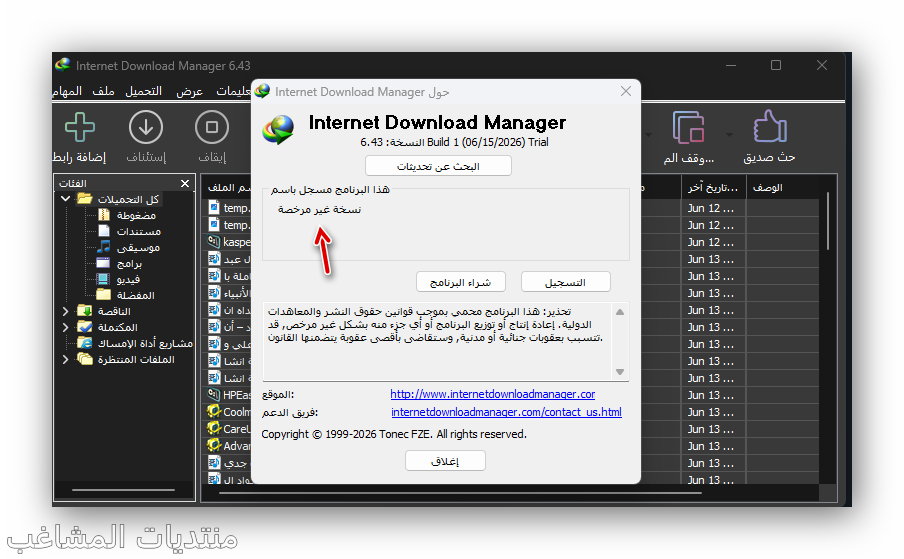Click شراء البرنامج buy program button
904x559 pixels.
(461, 282)
